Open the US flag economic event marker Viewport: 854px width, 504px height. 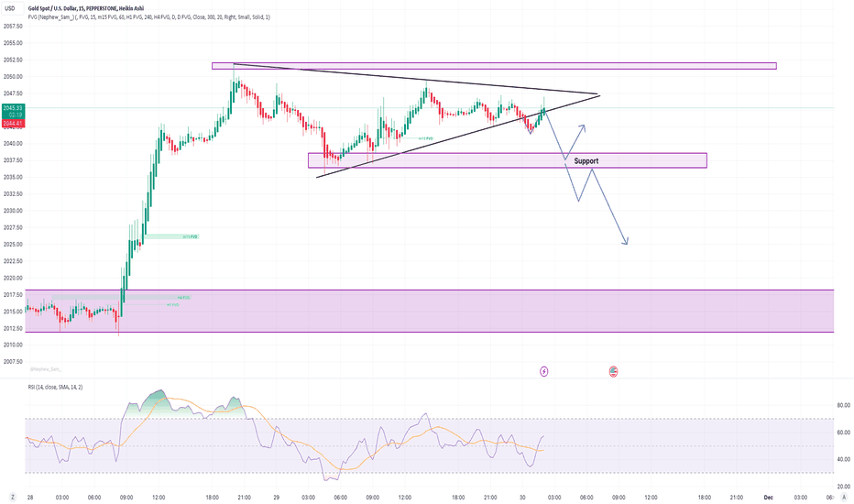tap(613, 372)
